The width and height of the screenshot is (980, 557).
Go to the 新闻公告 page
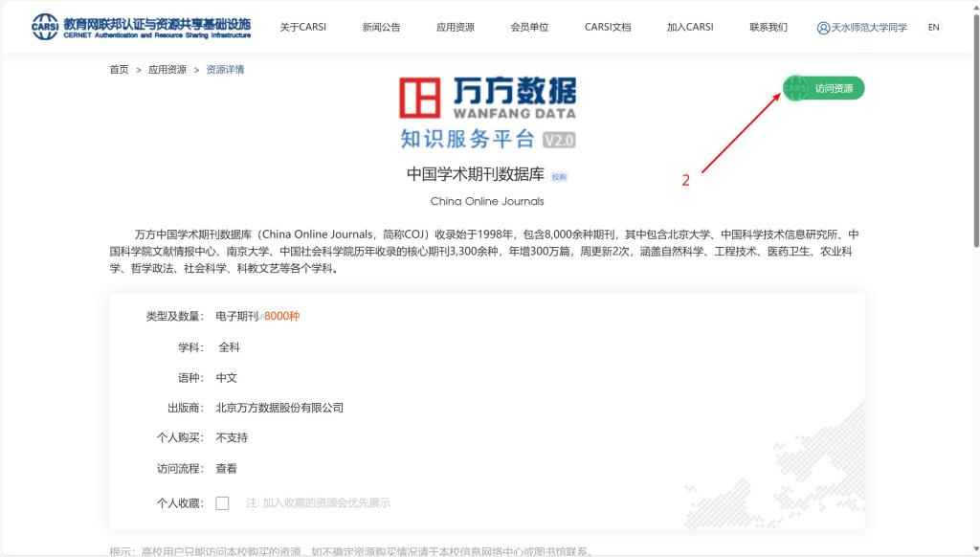(381, 27)
